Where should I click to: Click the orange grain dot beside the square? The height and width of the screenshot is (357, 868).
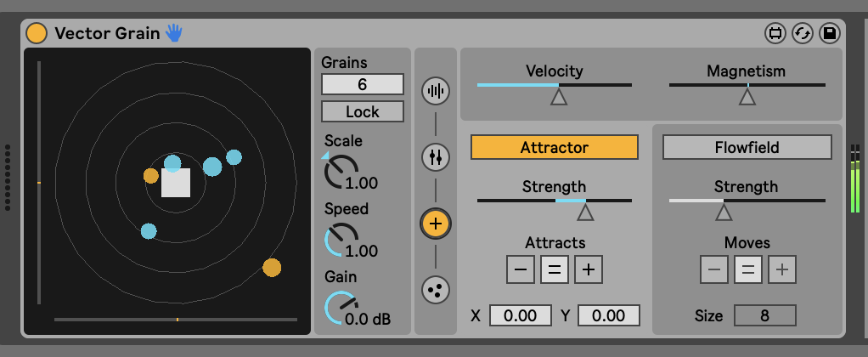tap(151, 176)
